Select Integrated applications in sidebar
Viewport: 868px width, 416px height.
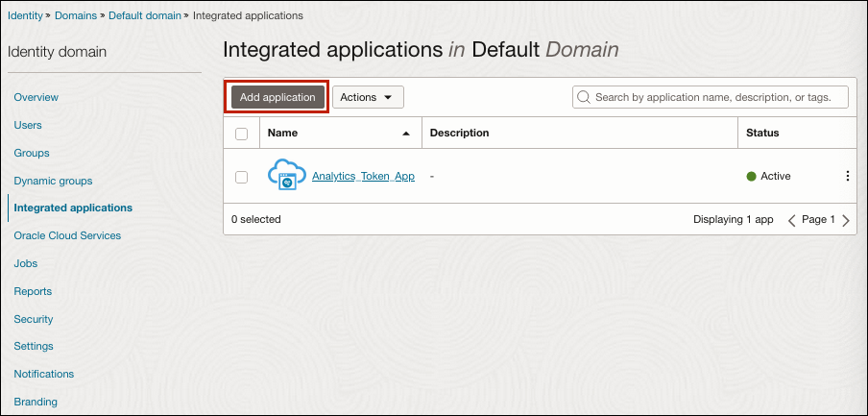pyautogui.click(x=73, y=208)
